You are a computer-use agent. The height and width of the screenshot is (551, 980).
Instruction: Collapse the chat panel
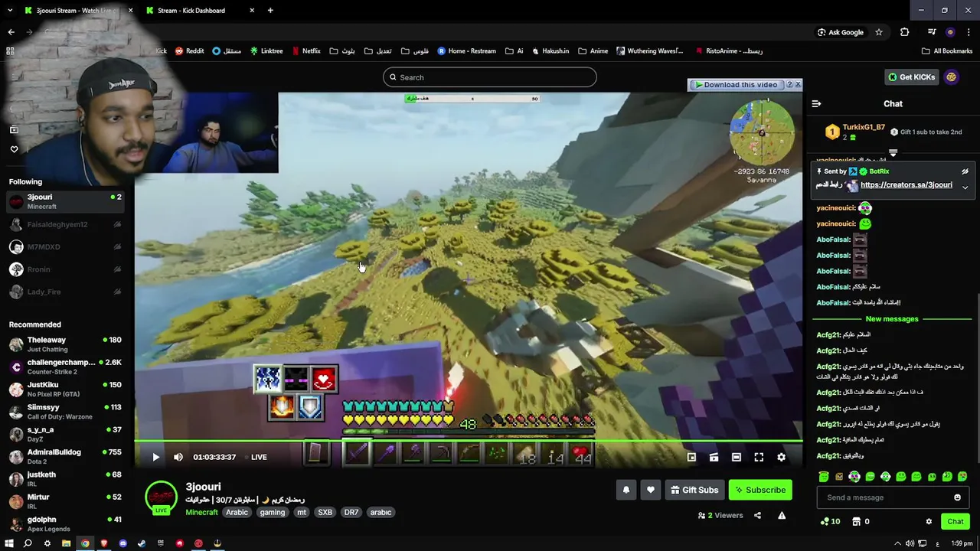tap(816, 103)
